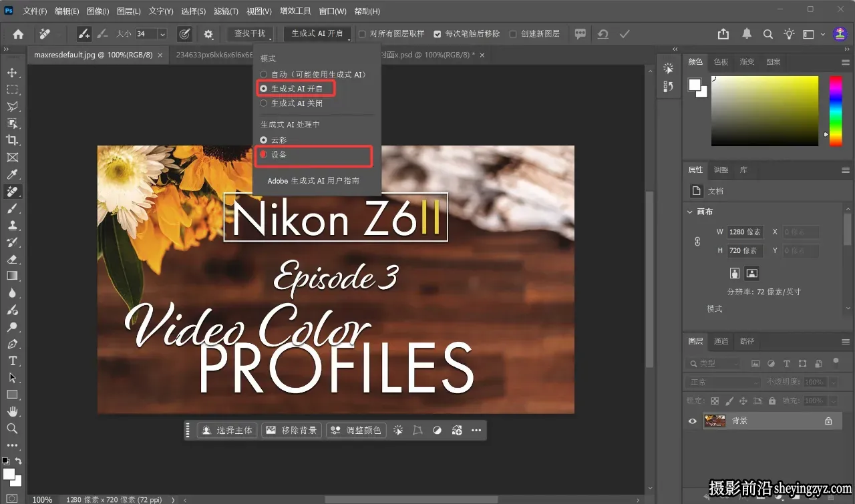Check the 创建新图层 checkbox
This screenshot has width=855, height=504.
513,34
